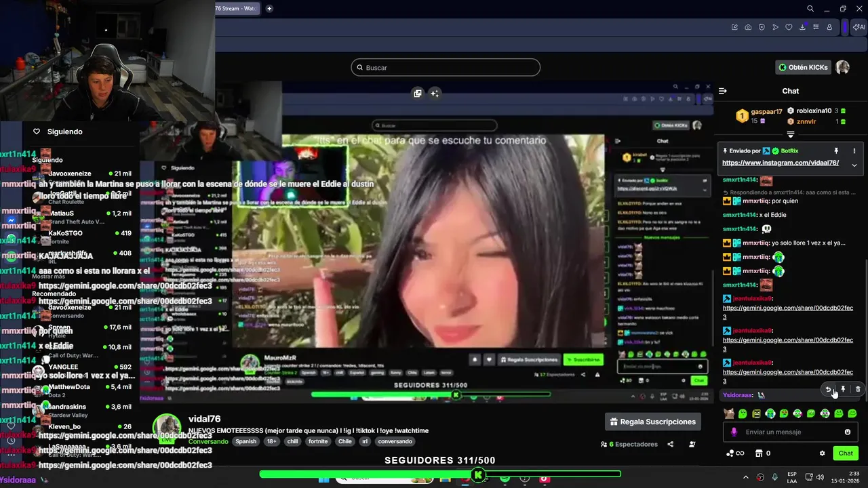Open the vidal76 channel avatar

167,427
